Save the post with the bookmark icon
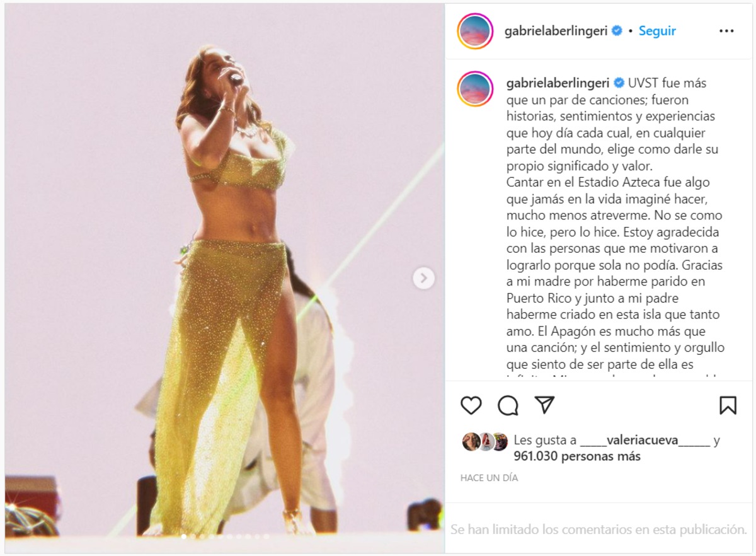The image size is (756, 556). point(728,405)
